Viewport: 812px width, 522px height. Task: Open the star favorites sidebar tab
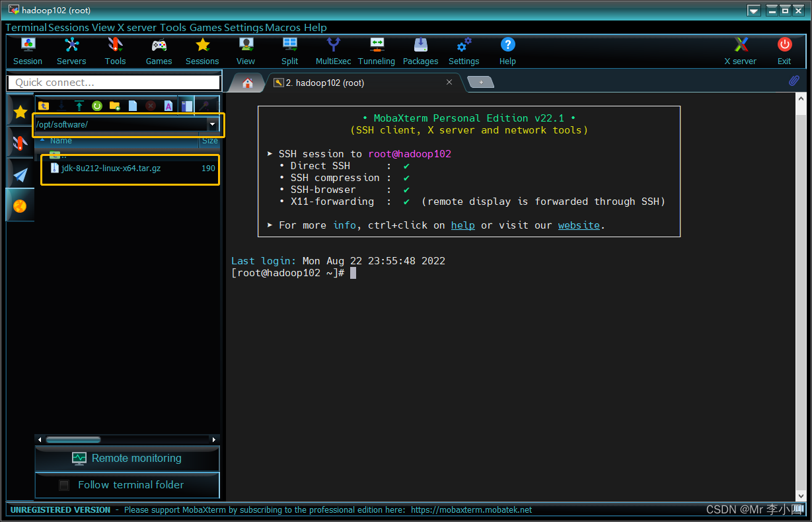(20, 111)
